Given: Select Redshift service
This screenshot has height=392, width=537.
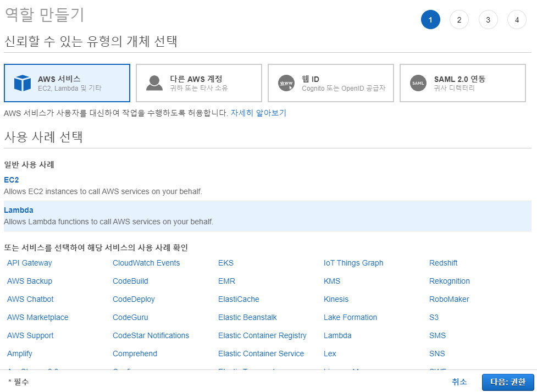Looking at the screenshot, I should [x=443, y=263].
